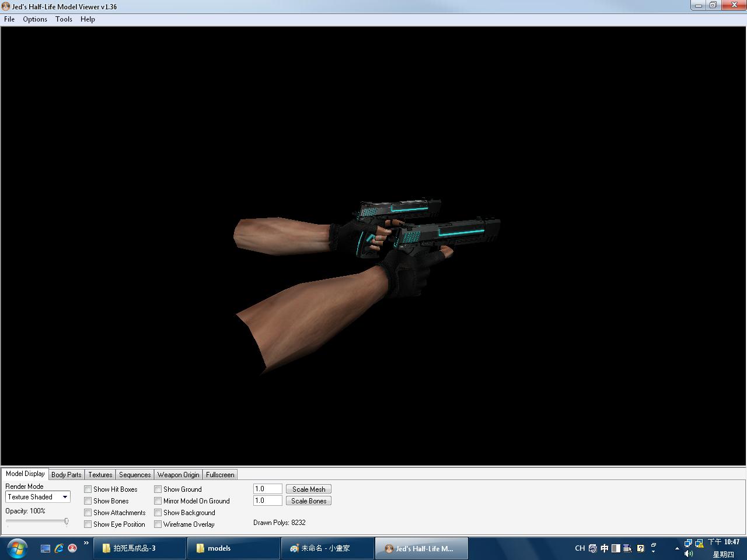
Task: Open the Tools menu
Action: click(64, 19)
